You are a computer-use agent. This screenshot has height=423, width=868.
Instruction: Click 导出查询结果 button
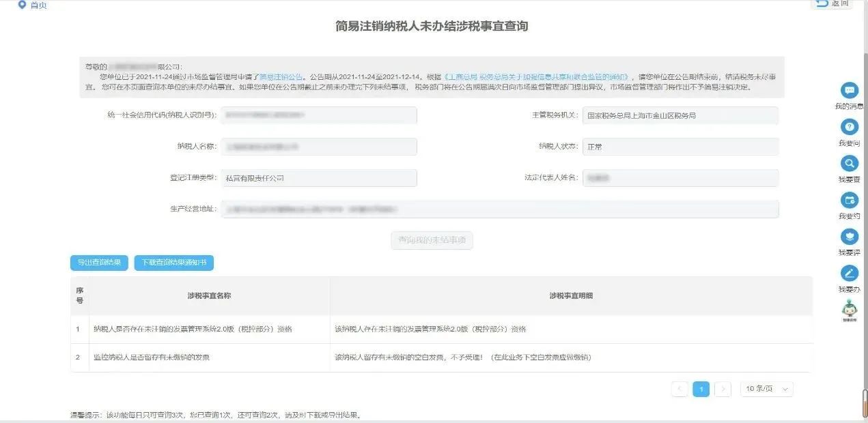pos(99,263)
